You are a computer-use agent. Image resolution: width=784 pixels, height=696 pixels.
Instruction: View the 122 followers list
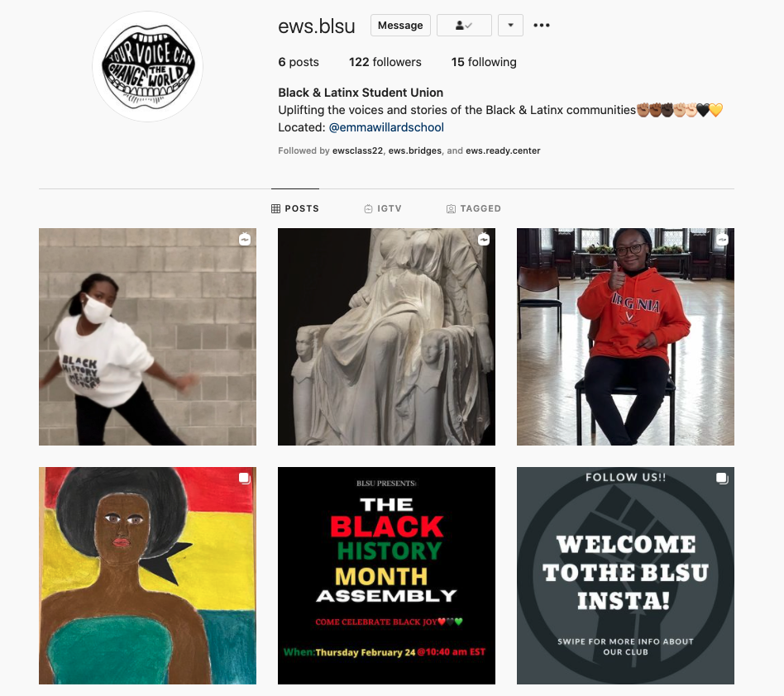(385, 62)
